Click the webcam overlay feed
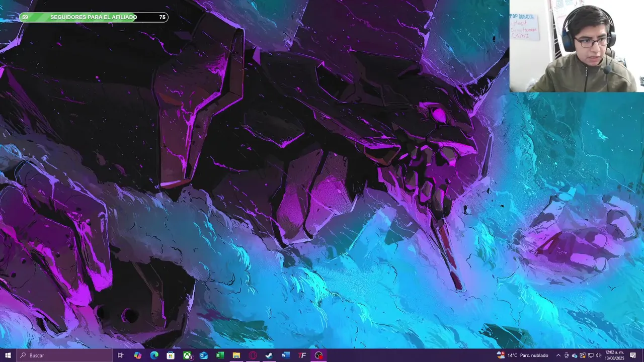The width and height of the screenshot is (644, 362). pos(577,46)
